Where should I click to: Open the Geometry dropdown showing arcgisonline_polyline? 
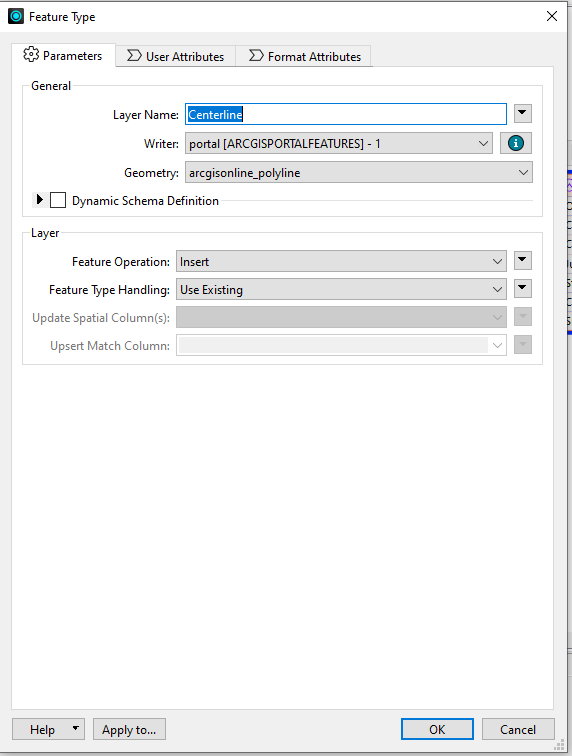(x=359, y=173)
